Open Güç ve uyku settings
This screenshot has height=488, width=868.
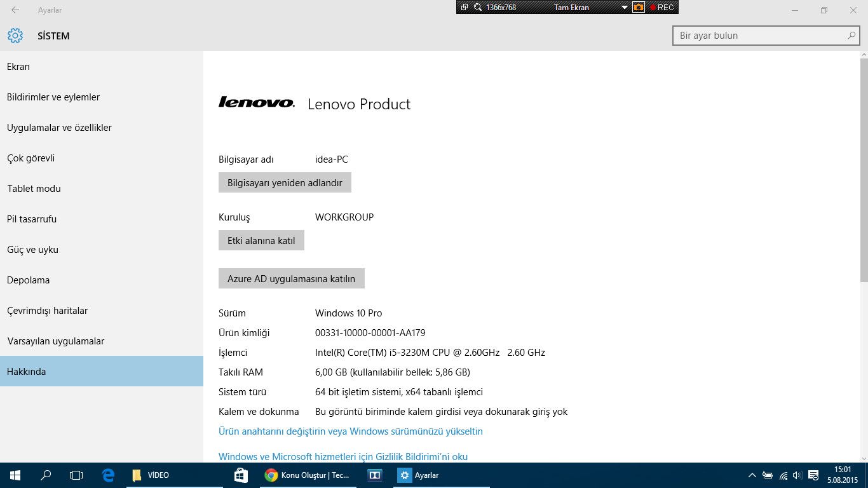click(102, 250)
